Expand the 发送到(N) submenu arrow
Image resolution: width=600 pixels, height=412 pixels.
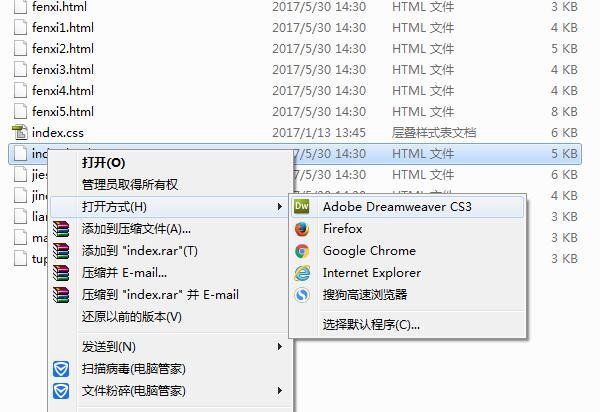pos(280,347)
